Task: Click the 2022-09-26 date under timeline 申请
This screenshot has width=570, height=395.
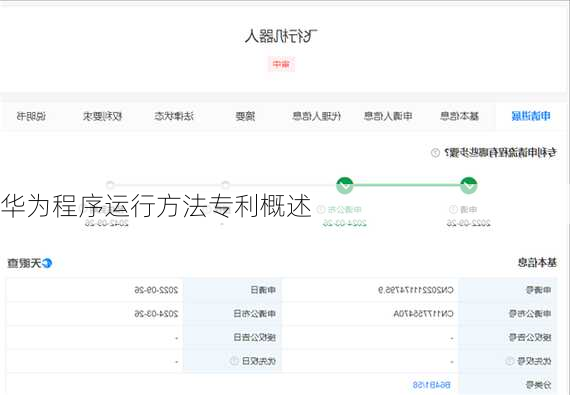Action: [x=469, y=223]
